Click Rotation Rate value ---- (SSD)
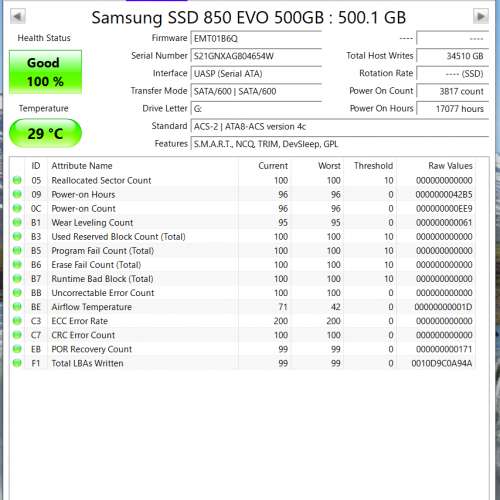500x500 pixels. [453, 74]
